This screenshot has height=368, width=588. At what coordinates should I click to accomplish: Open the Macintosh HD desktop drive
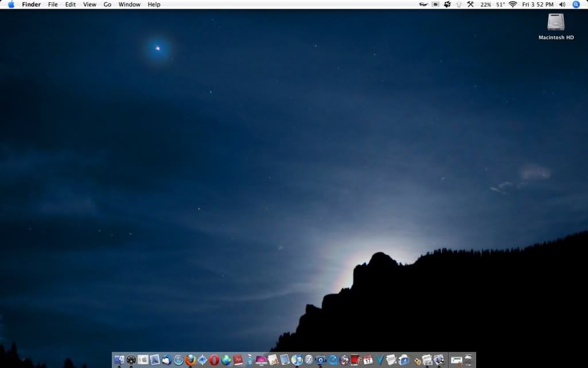pos(556,26)
